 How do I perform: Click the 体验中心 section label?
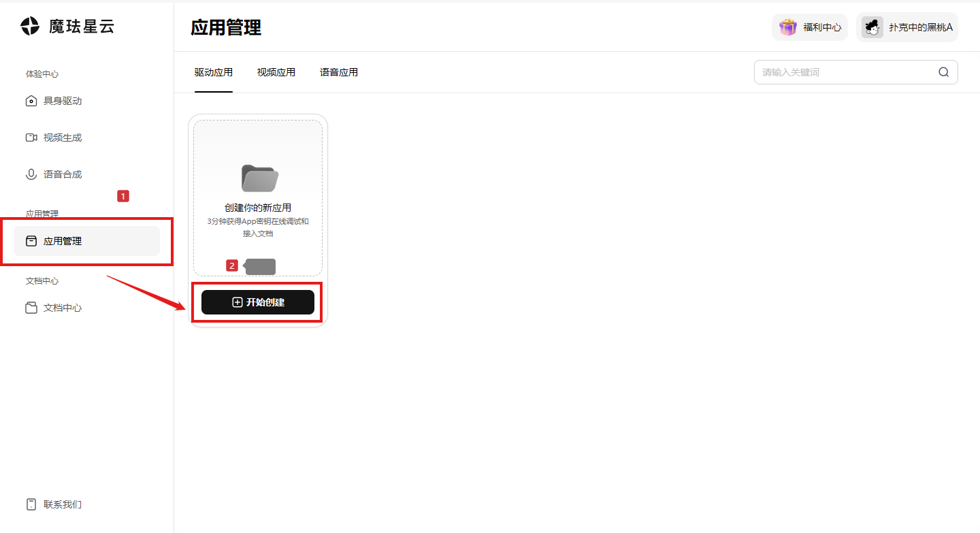[x=42, y=74]
